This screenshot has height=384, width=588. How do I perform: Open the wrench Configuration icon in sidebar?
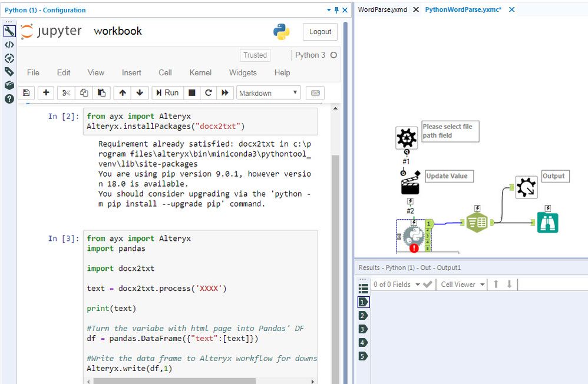pyautogui.click(x=9, y=31)
